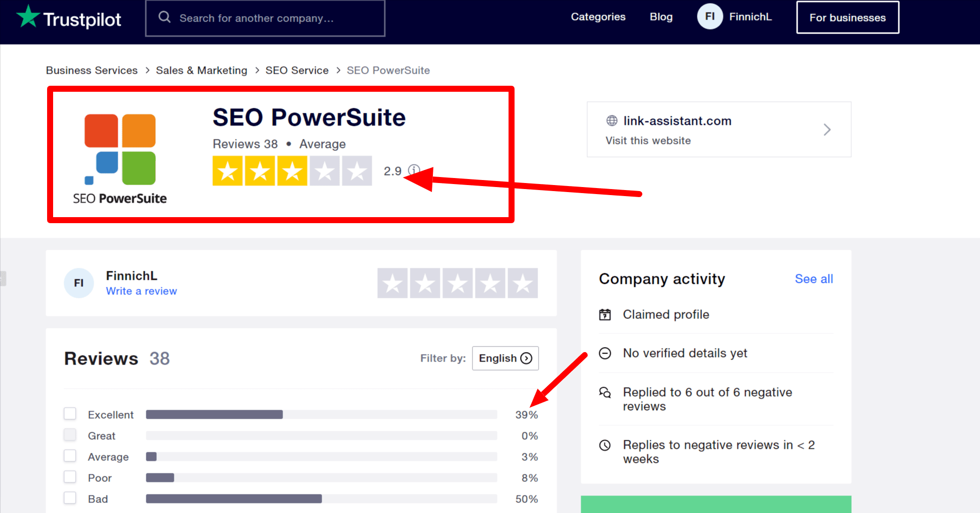The image size is (980, 513).
Task: Click the Excellent label
Action: pos(111,415)
